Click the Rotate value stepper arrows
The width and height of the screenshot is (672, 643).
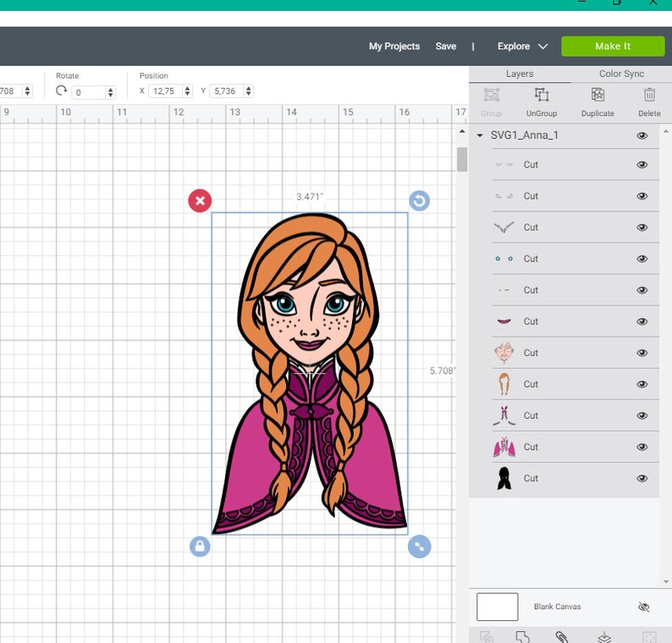click(x=111, y=92)
